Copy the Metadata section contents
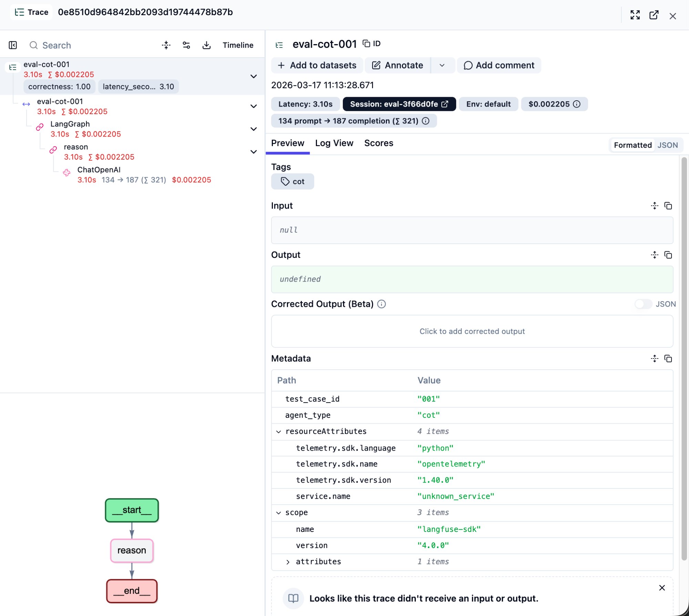 (668, 359)
